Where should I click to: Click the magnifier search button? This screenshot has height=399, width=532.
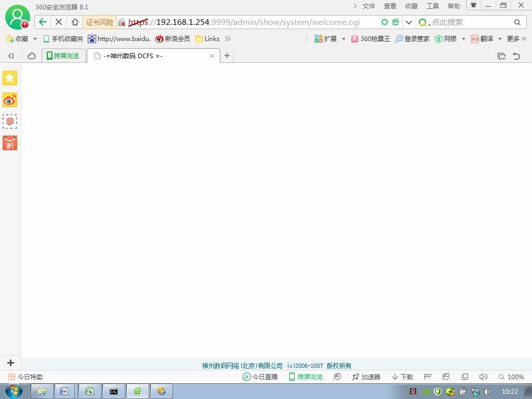click(x=517, y=22)
